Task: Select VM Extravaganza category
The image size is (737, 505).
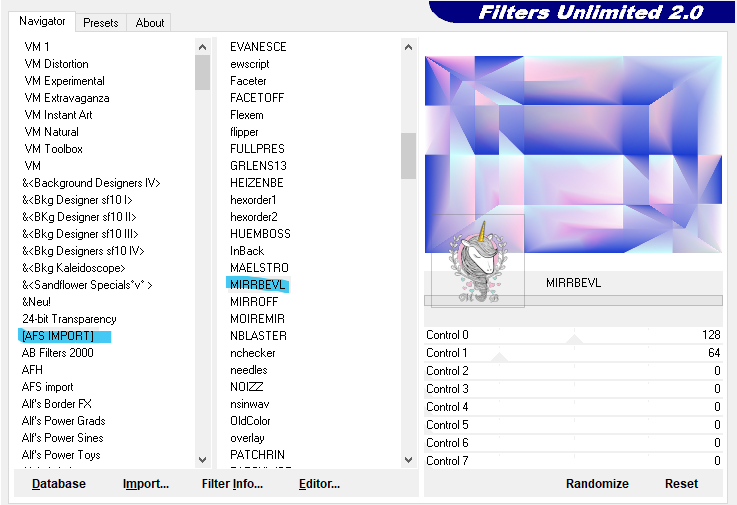Action: (67, 98)
